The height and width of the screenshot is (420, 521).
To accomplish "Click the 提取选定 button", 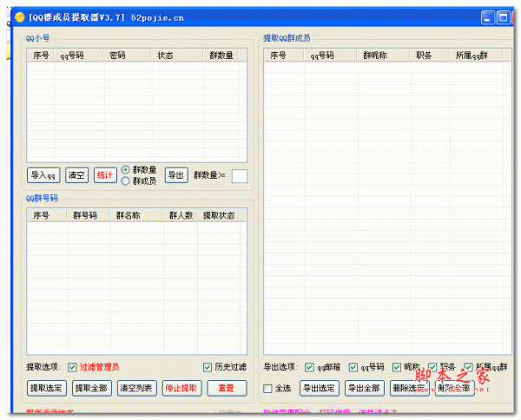I will [x=47, y=388].
